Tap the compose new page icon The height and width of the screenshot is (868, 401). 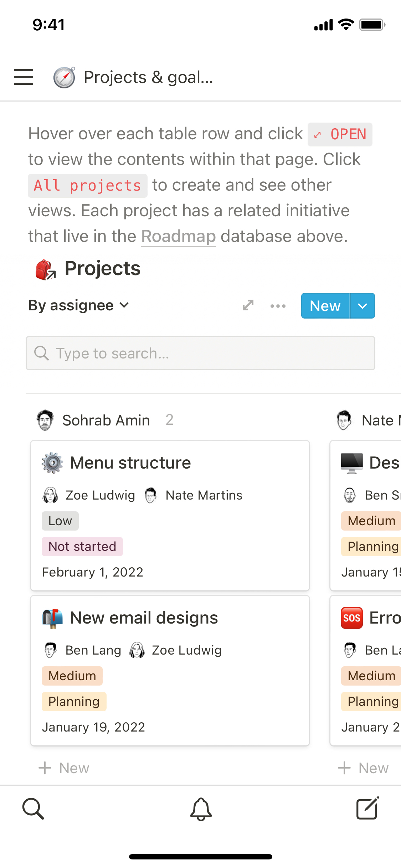[x=367, y=808]
